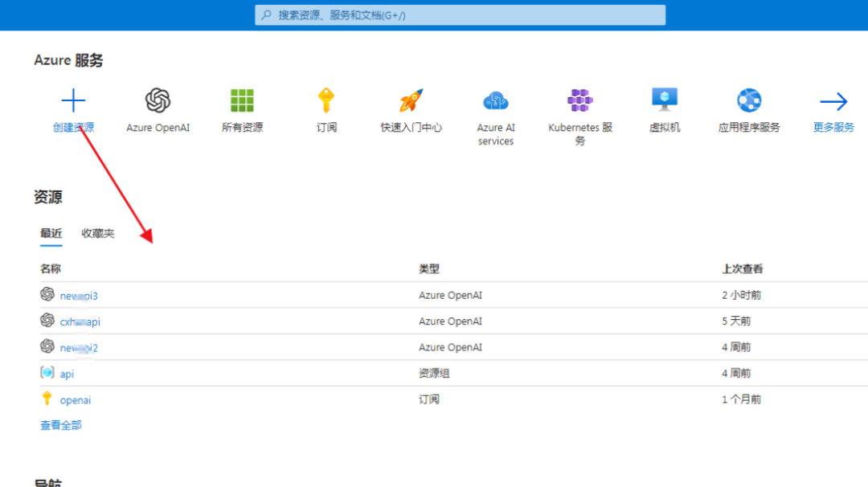Select the Kubernetes 服务 icon
The image size is (868, 487).
coord(580,100)
